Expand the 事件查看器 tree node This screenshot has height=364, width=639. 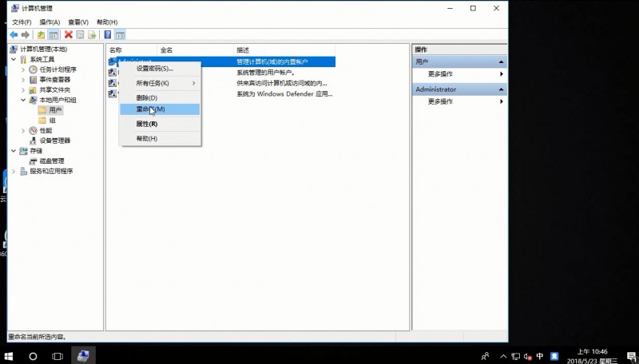tap(23, 80)
